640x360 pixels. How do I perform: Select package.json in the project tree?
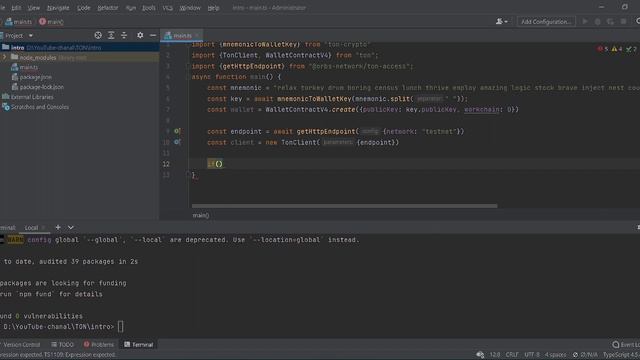pyautogui.click(x=36, y=77)
